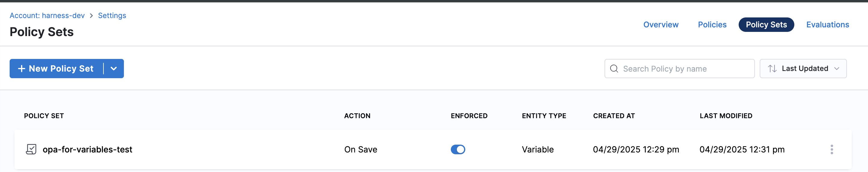The width and height of the screenshot is (868, 172).
Task: Focus the Search Policy by name field
Action: 684,69
